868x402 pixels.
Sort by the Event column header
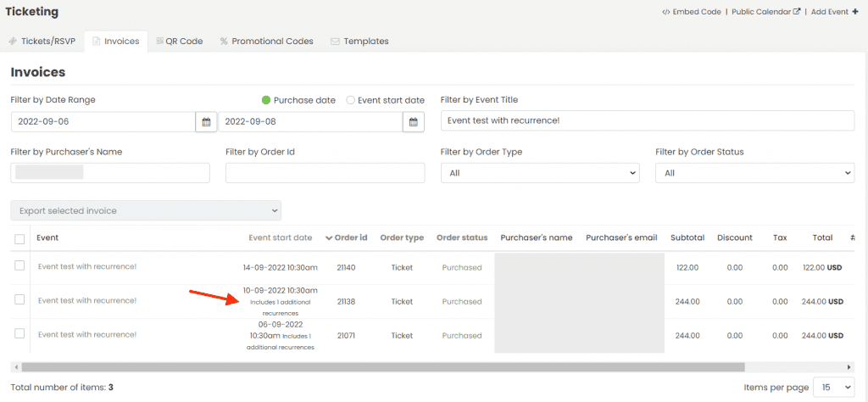point(47,237)
